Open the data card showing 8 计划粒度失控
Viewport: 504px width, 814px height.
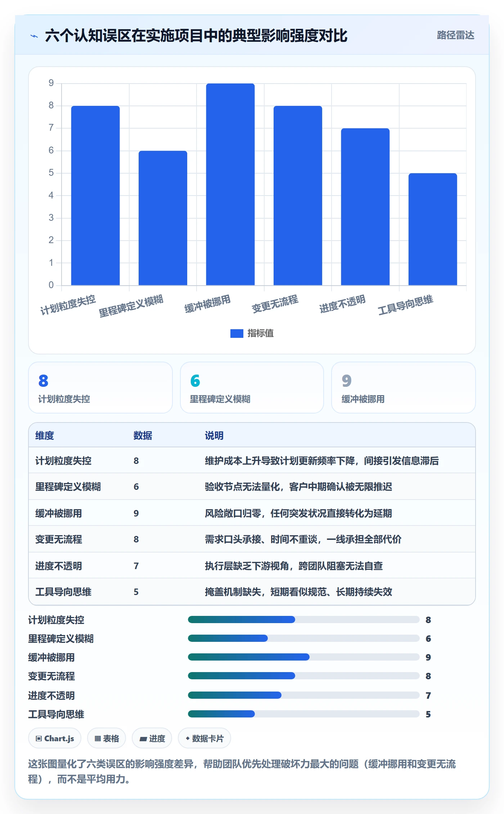[100, 388]
